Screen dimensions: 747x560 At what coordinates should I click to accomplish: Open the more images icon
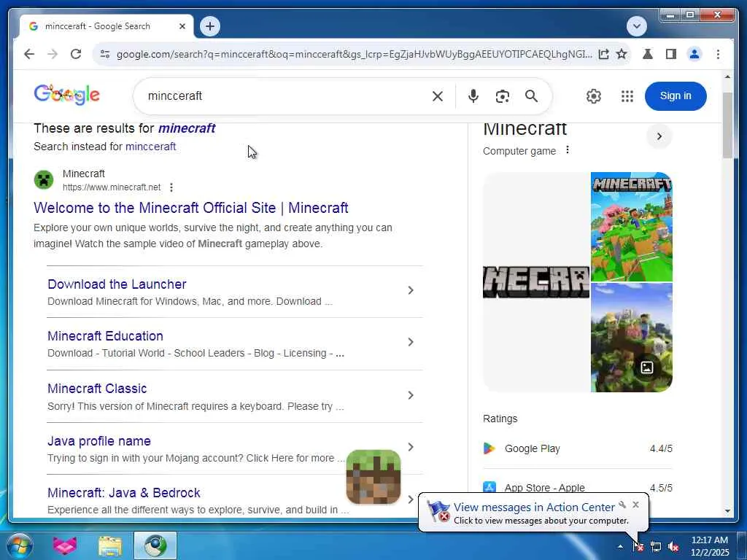tap(646, 367)
